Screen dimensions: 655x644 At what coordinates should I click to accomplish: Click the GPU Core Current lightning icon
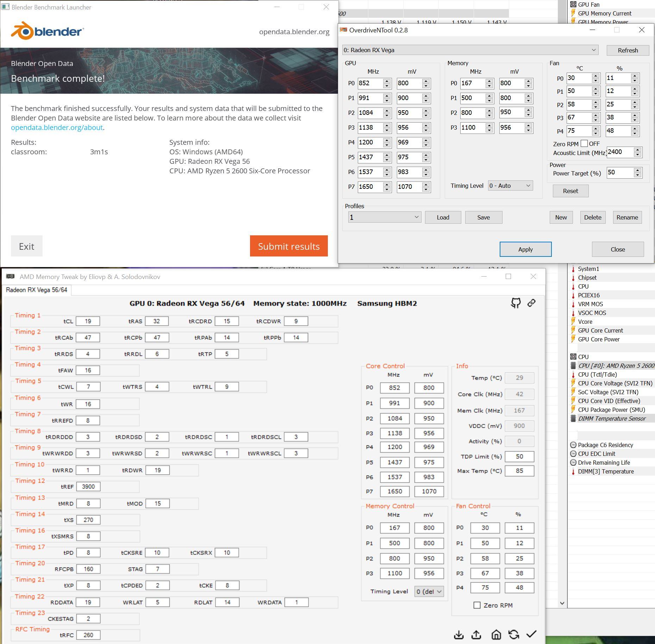coord(573,330)
